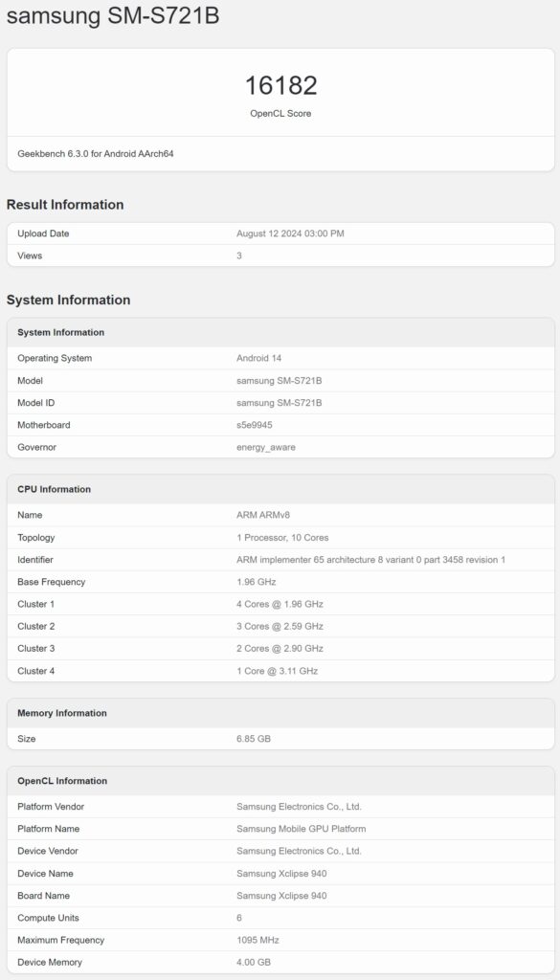This screenshot has width=560, height=980.
Task: Select the Operating System value Android 14
Action: click(260, 358)
